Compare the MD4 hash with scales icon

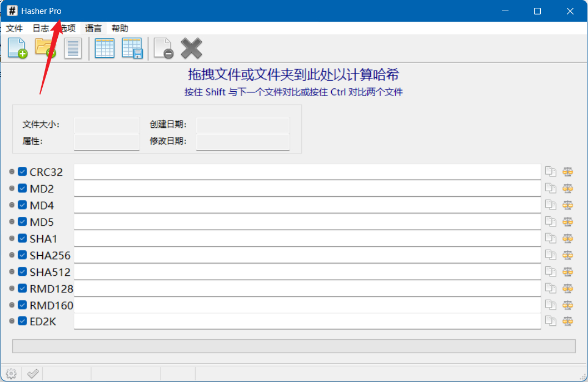coord(568,205)
